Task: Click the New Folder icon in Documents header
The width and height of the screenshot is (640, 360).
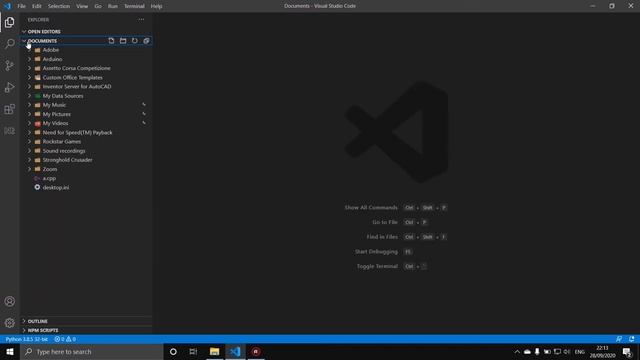Action: (123, 41)
